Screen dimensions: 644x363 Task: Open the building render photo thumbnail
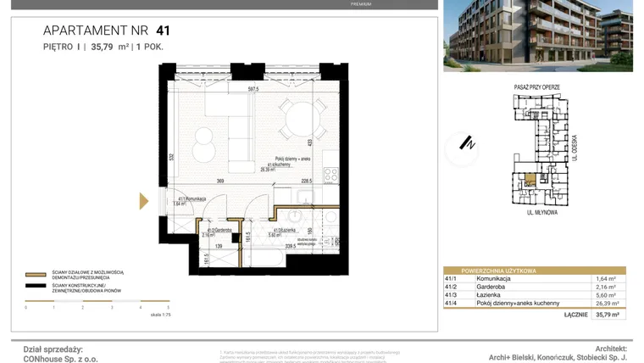coord(537,36)
